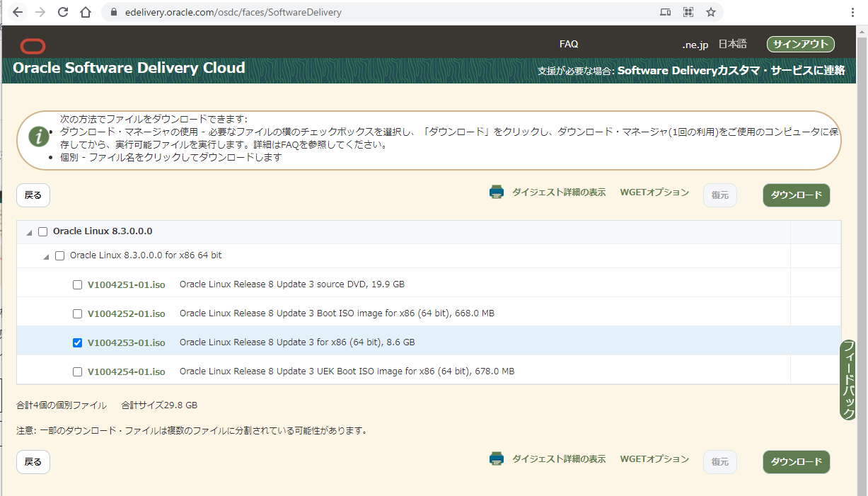Check the V1004251-01.iso source DVD checkbox

click(x=78, y=285)
